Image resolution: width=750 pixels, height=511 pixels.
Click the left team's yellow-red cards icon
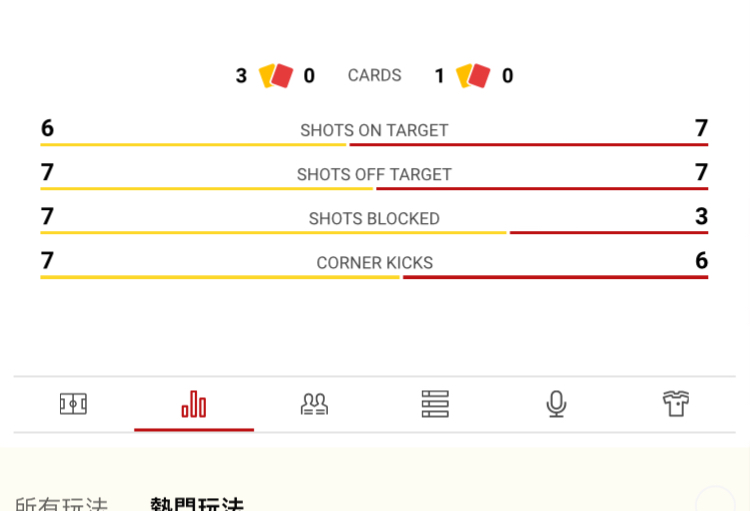275,76
